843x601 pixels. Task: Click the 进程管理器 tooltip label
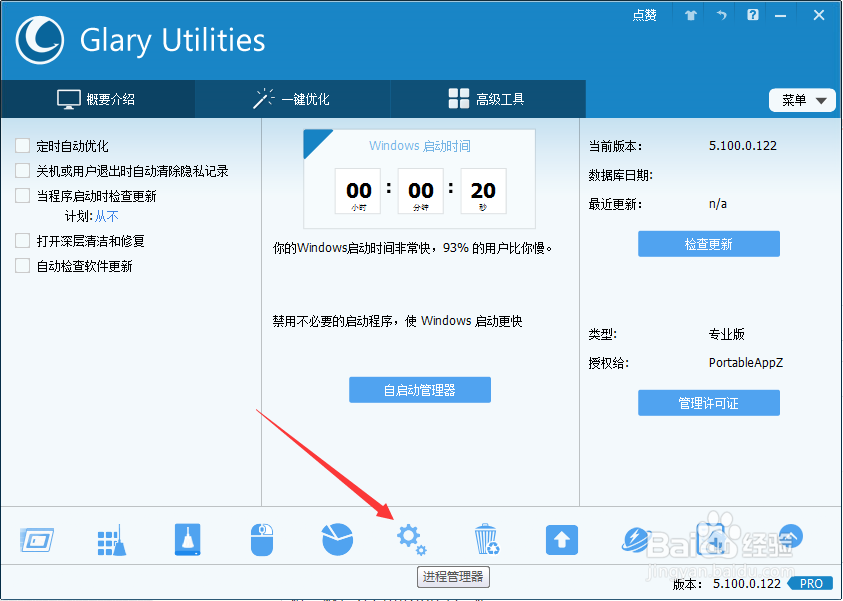pos(453,577)
